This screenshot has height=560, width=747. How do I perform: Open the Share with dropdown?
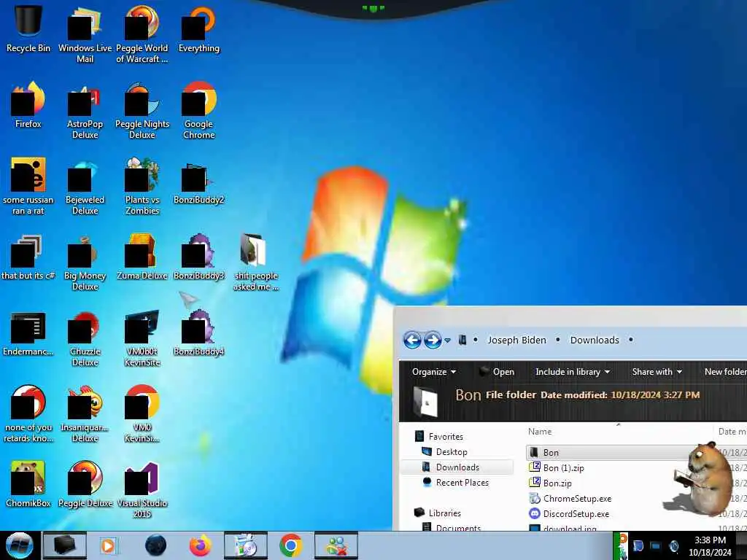click(657, 372)
